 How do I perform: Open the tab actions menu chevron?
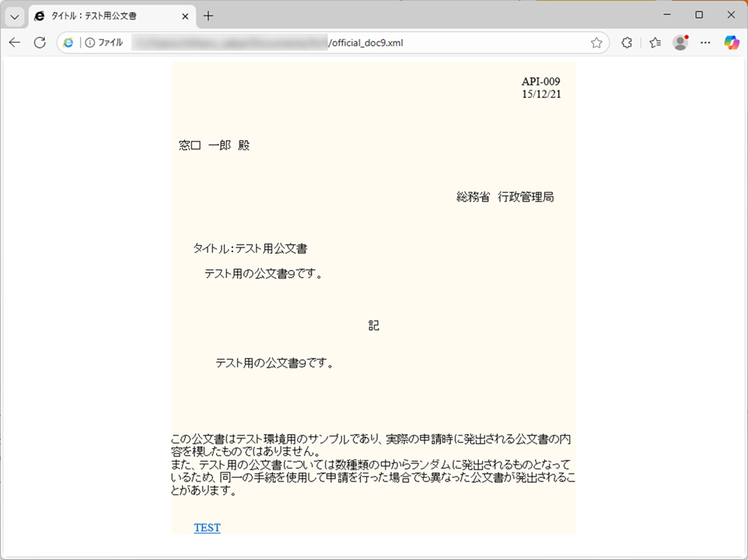pyautogui.click(x=15, y=16)
